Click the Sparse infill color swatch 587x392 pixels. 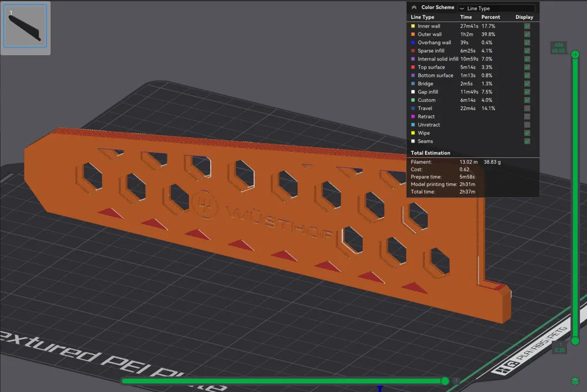click(x=413, y=51)
